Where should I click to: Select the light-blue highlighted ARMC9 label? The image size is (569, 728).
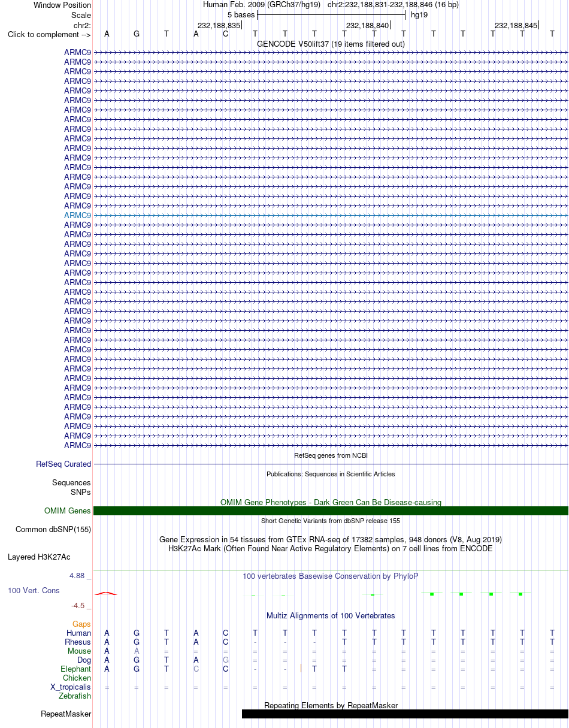point(78,215)
